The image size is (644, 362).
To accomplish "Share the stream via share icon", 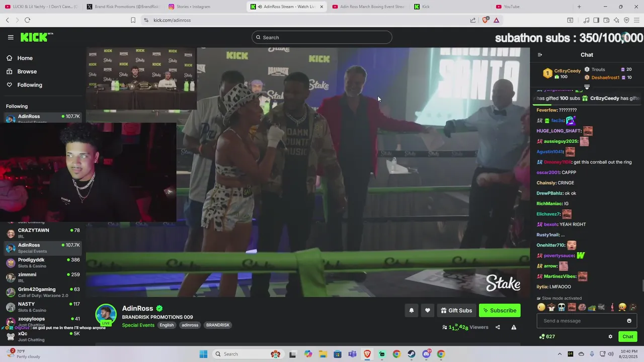I will click(x=498, y=327).
